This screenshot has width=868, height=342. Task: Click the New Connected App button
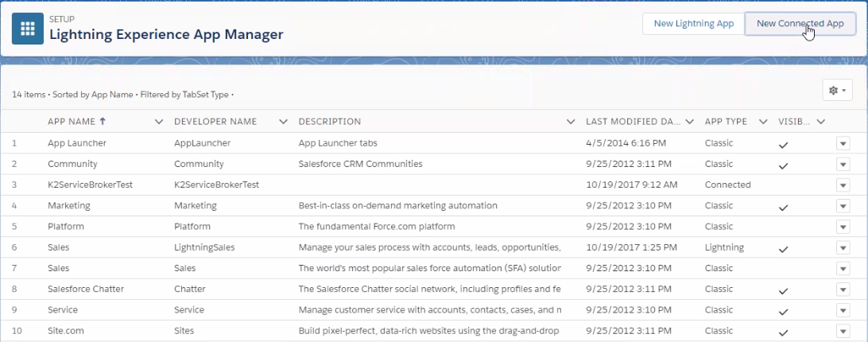click(x=800, y=24)
